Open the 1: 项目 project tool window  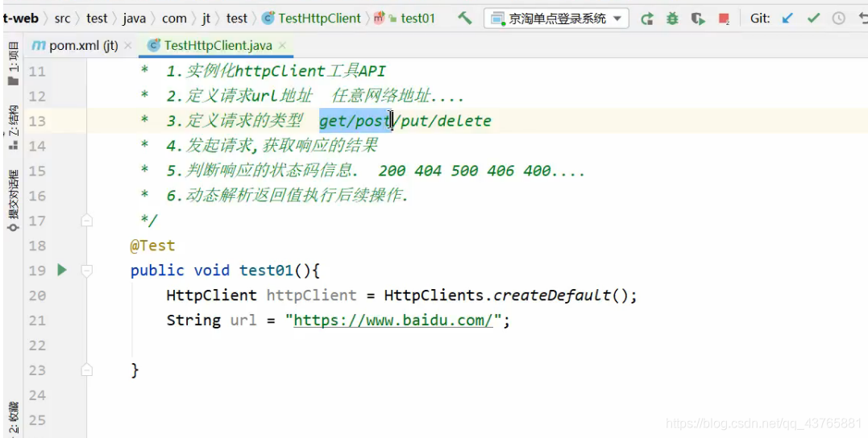click(x=13, y=64)
